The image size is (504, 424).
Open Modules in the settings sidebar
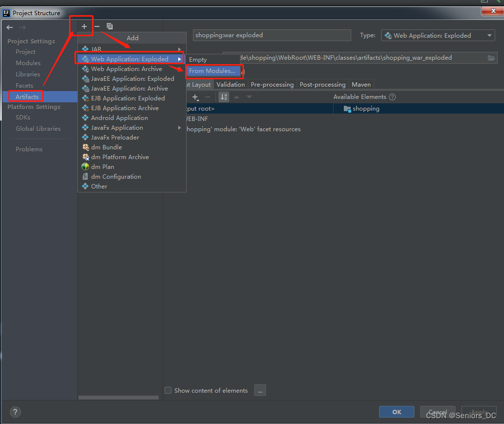[28, 63]
